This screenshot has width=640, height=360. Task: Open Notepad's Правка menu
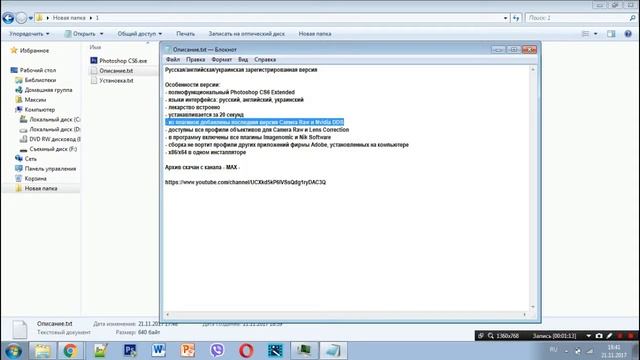pyautogui.click(x=196, y=60)
